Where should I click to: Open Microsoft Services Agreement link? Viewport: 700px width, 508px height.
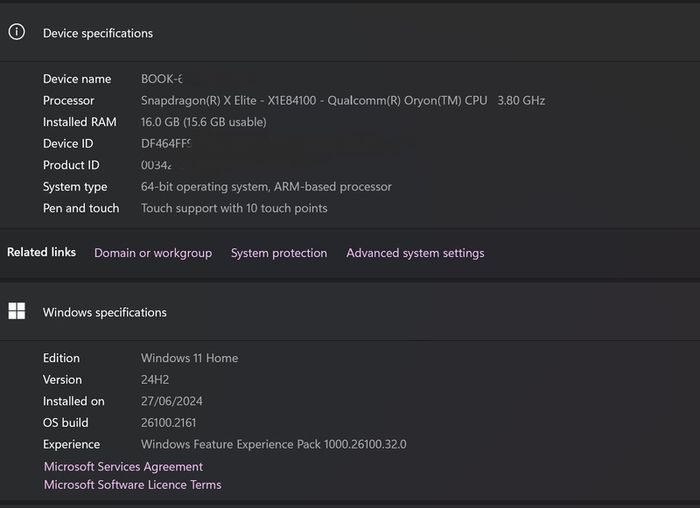123,466
